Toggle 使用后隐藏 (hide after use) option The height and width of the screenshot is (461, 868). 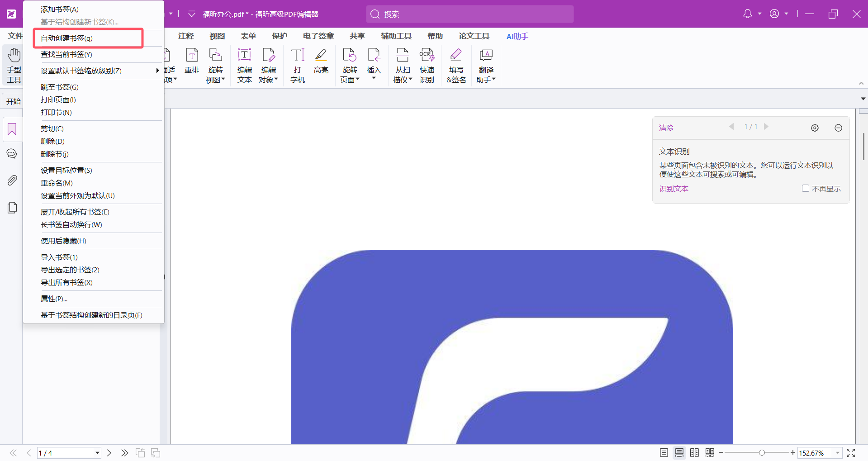click(x=63, y=241)
